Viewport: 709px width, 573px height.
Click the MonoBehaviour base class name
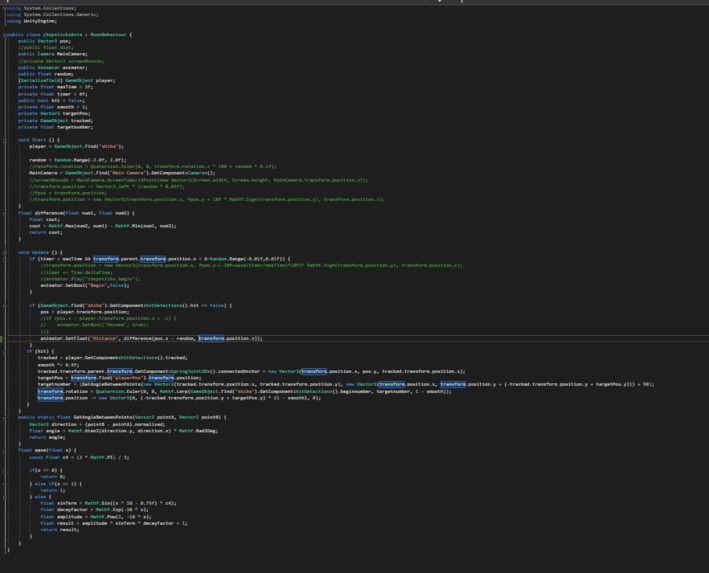pos(108,34)
